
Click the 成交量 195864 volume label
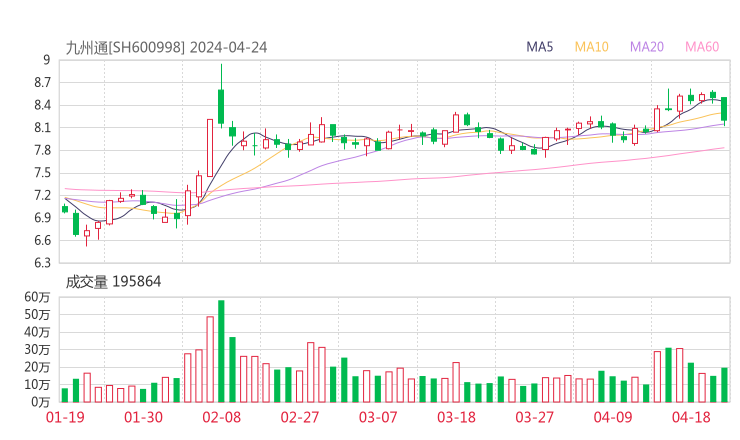(113, 282)
